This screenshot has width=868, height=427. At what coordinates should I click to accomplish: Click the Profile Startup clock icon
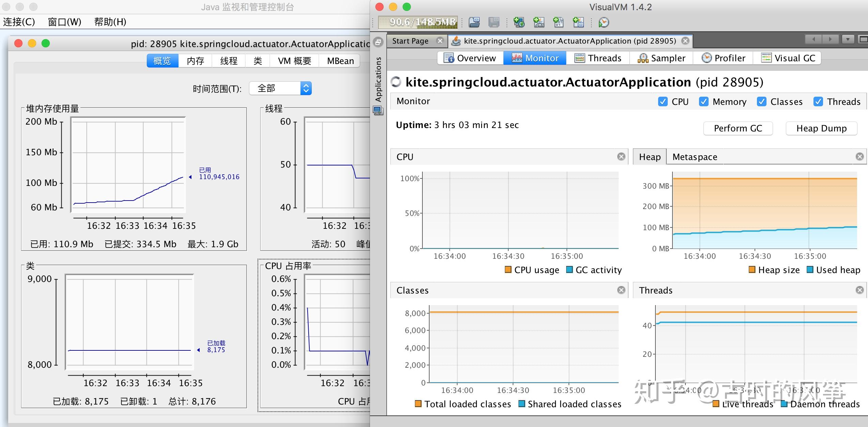[604, 22]
